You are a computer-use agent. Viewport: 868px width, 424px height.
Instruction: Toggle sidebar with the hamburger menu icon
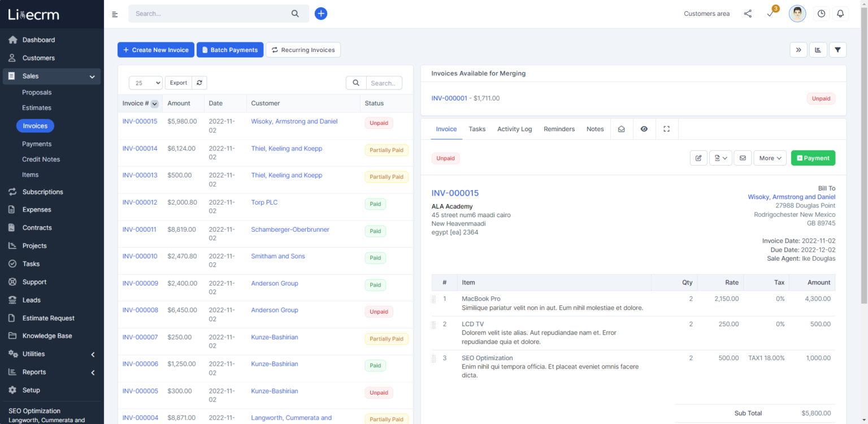(115, 14)
